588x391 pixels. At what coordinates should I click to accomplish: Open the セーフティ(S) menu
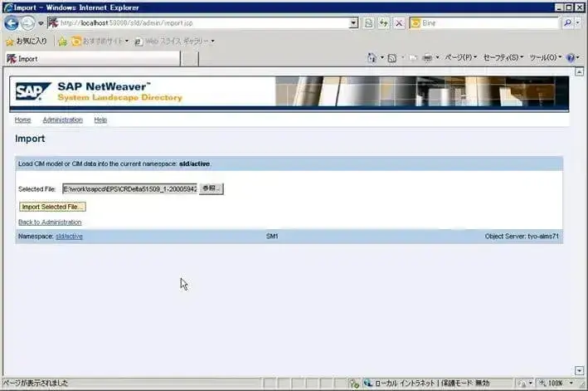coord(503,57)
